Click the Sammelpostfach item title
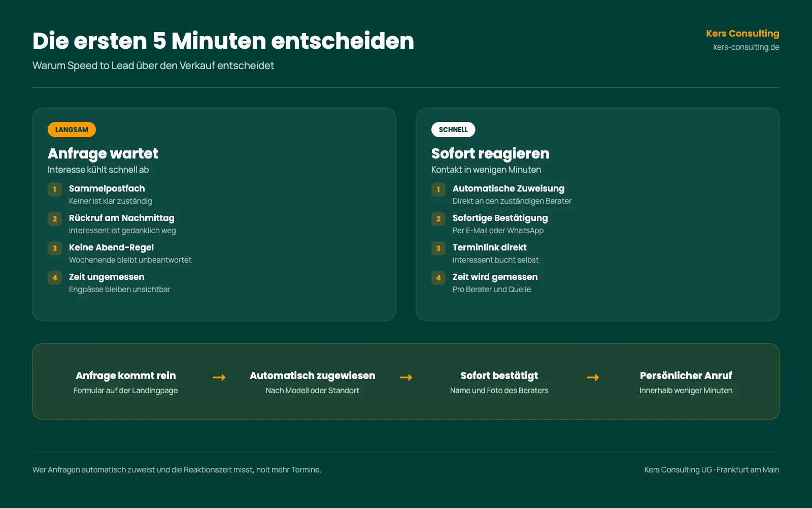Screen dimensions: 812x508 click(107, 188)
